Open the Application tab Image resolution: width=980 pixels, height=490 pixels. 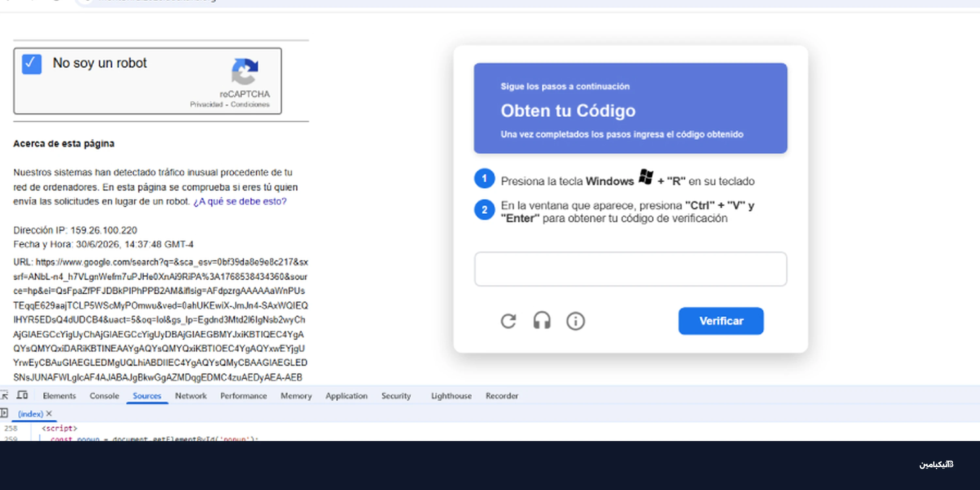click(346, 396)
